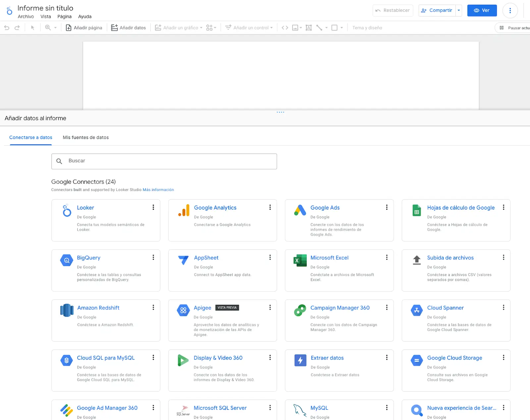The width and height of the screenshot is (530, 420).
Task: Click the file upload arrow icon
Action: tap(417, 260)
